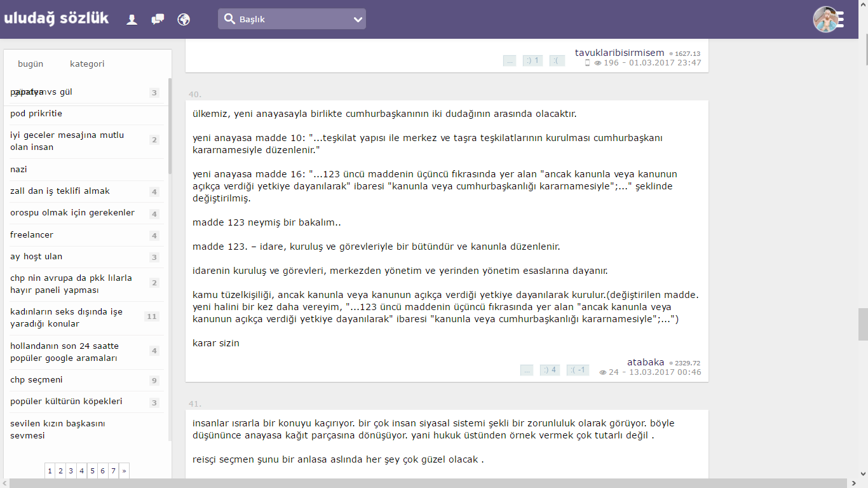
Task: Open entry date 01.03.2017 23:47
Action: pos(665,63)
